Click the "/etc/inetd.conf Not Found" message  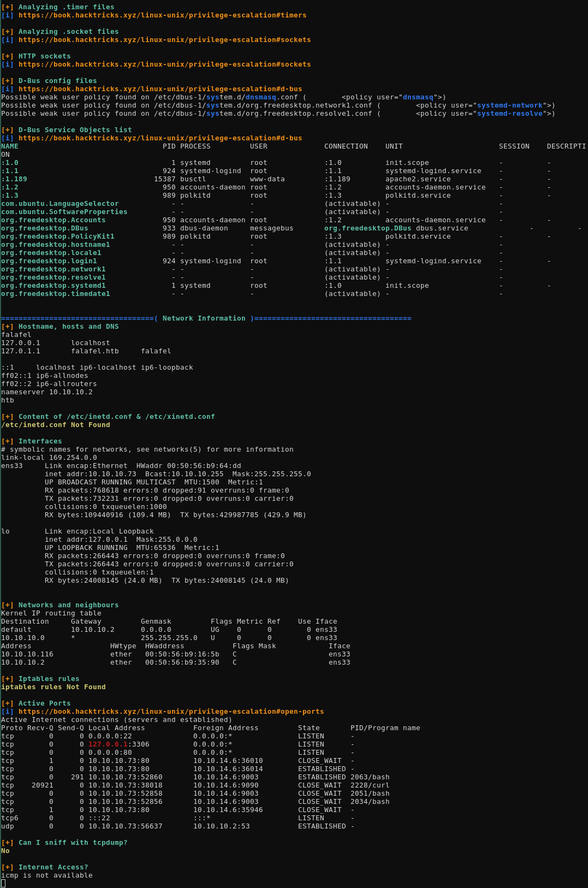[56, 425]
